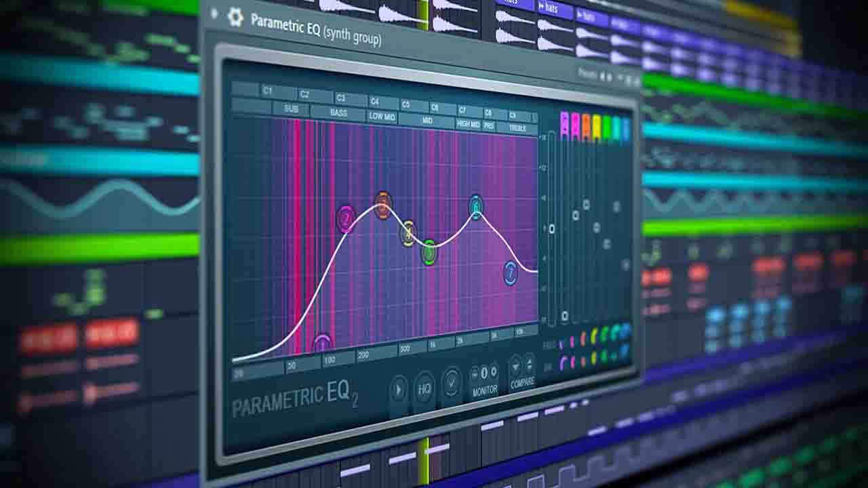
Task: Click the C4 octave marker
Action: click(375, 101)
